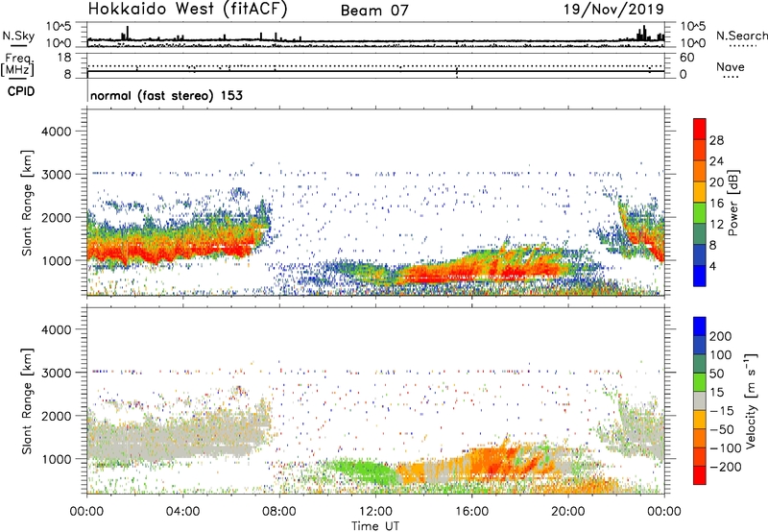
Task: Pick the yellow 16–20 dB Power colorbar segment
Action: [x=700, y=192]
